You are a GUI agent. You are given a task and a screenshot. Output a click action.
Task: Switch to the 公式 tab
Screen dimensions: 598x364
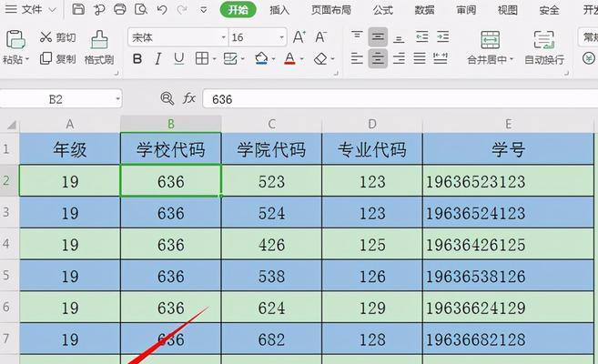383,9
